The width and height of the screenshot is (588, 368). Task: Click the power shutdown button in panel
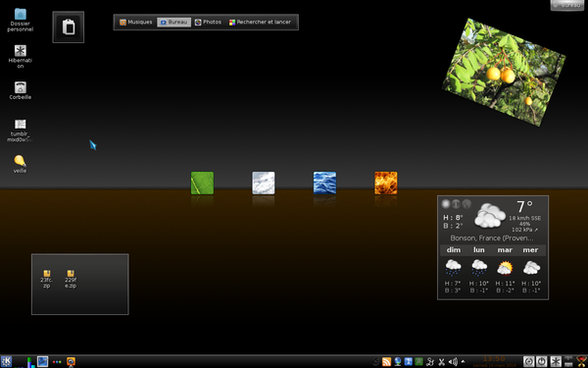click(542, 362)
